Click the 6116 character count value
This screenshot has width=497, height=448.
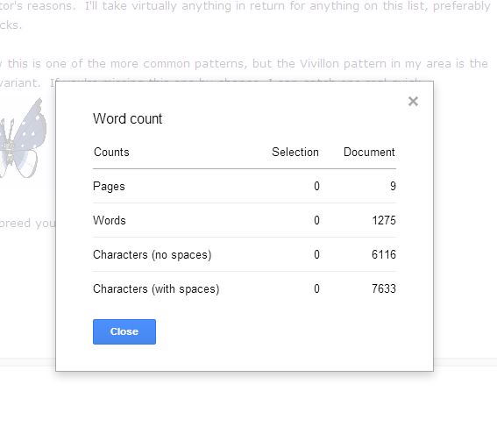[384, 254]
